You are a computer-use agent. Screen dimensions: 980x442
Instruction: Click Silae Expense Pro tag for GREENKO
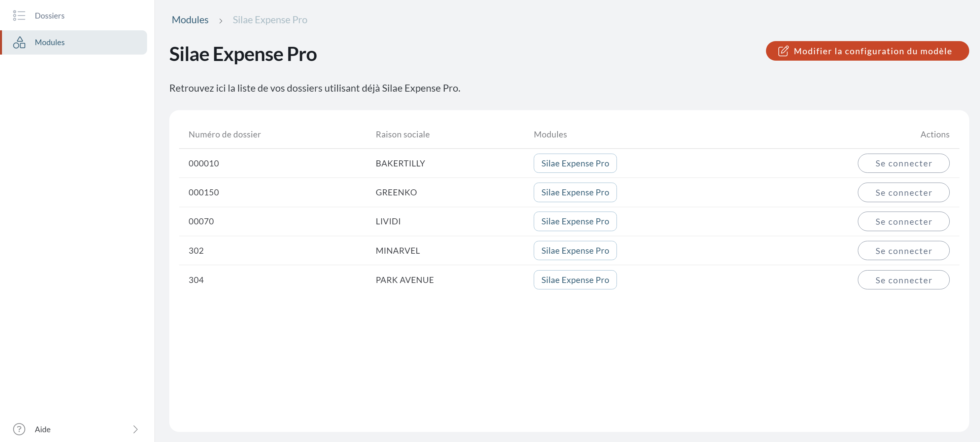coord(575,193)
